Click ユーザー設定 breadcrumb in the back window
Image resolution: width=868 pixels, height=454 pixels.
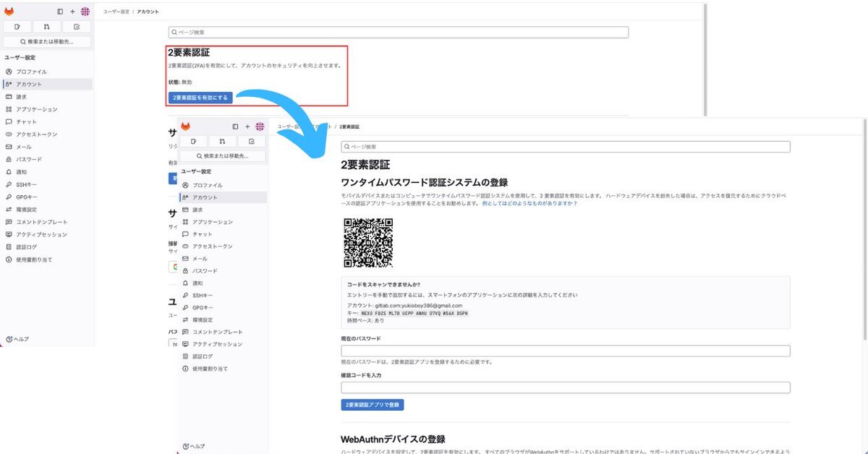(x=116, y=12)
